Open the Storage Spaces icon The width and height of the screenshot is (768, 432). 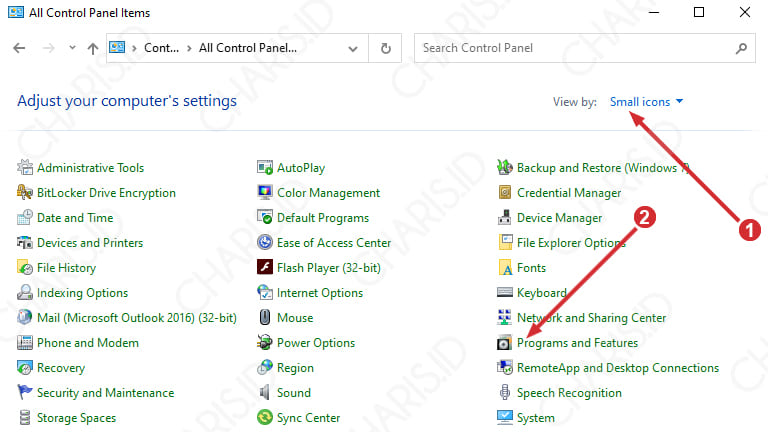[x=25, y=417]
